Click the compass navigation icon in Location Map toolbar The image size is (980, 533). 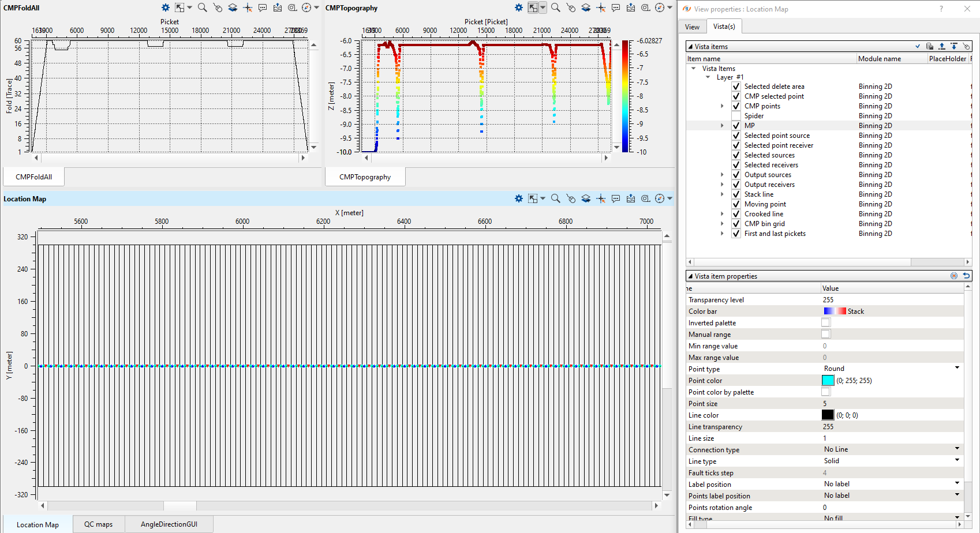(660, 198)
